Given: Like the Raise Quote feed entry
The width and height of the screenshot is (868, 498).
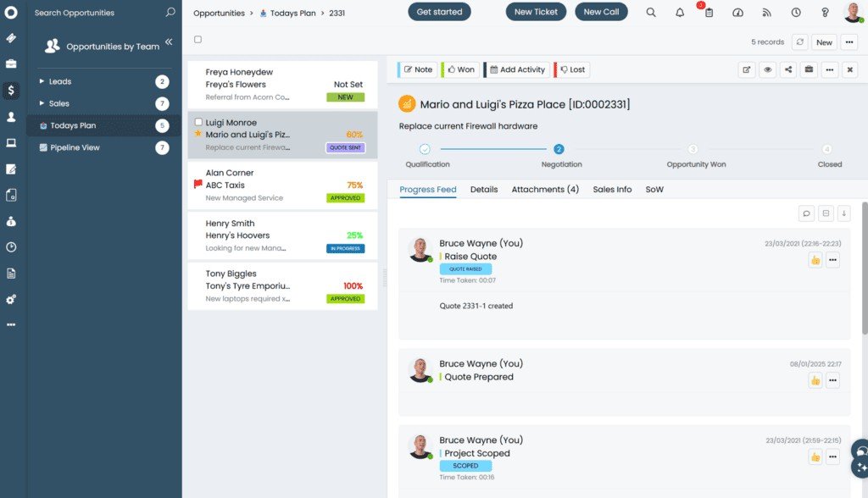Looking at the screenshot, I should tap(815, 260).
